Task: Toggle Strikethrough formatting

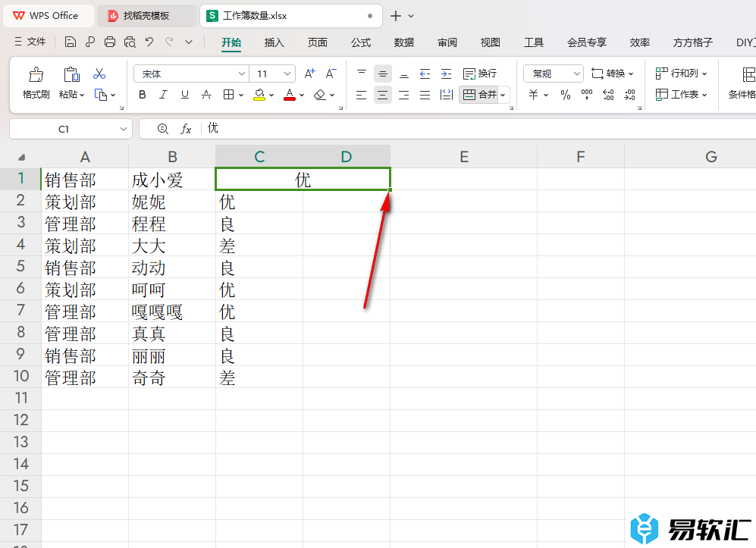Action: [x=206, y=95]
